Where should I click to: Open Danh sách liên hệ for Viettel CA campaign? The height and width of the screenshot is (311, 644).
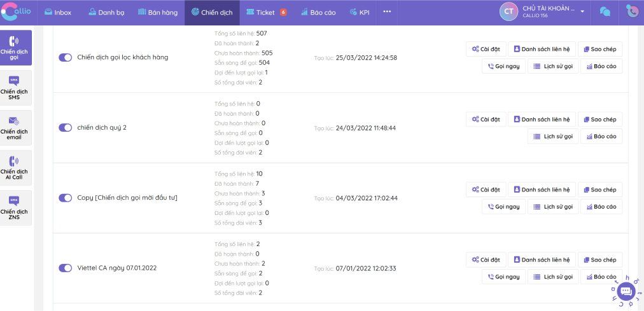coord(542,259)
